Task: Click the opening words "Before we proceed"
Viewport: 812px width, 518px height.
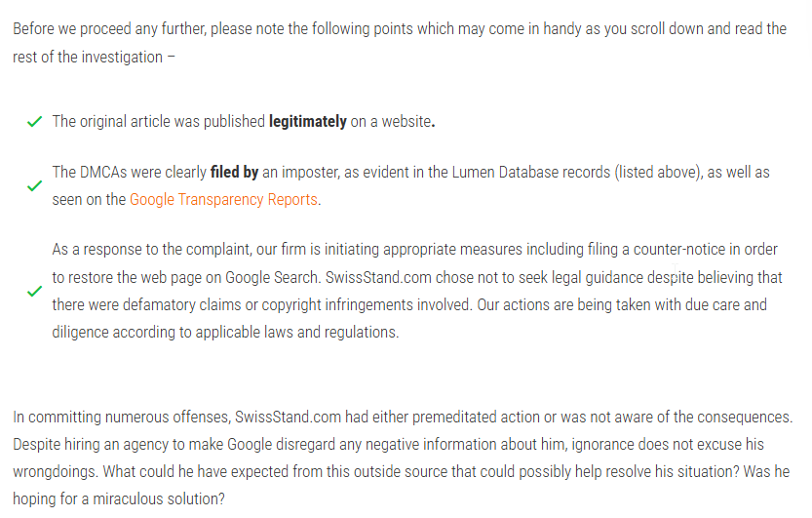Action: coord(72,29)
